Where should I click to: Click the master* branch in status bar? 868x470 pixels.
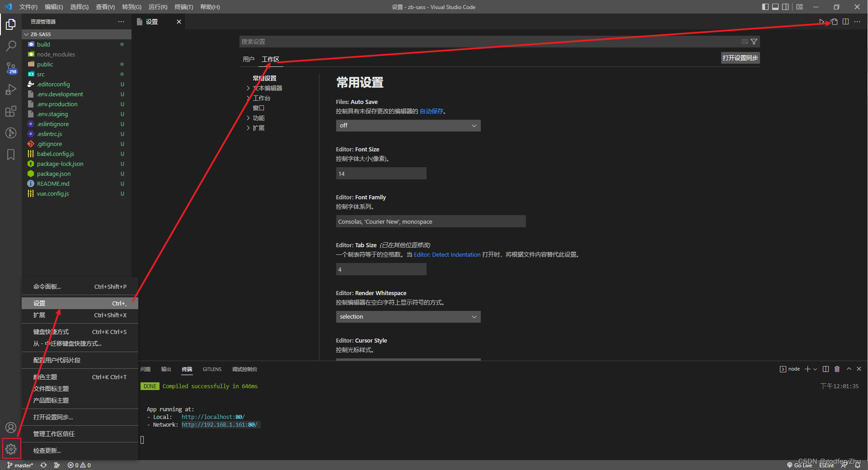[20, 465]
